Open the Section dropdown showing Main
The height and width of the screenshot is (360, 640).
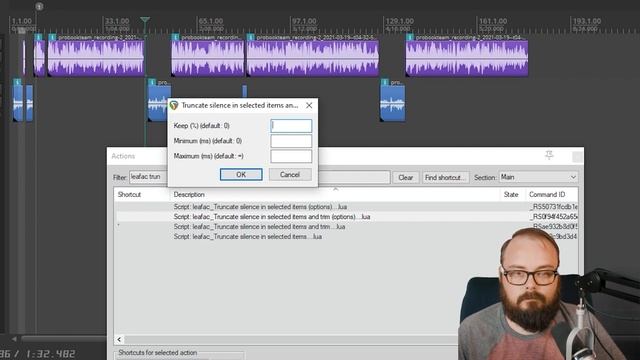tap(538, 177)
